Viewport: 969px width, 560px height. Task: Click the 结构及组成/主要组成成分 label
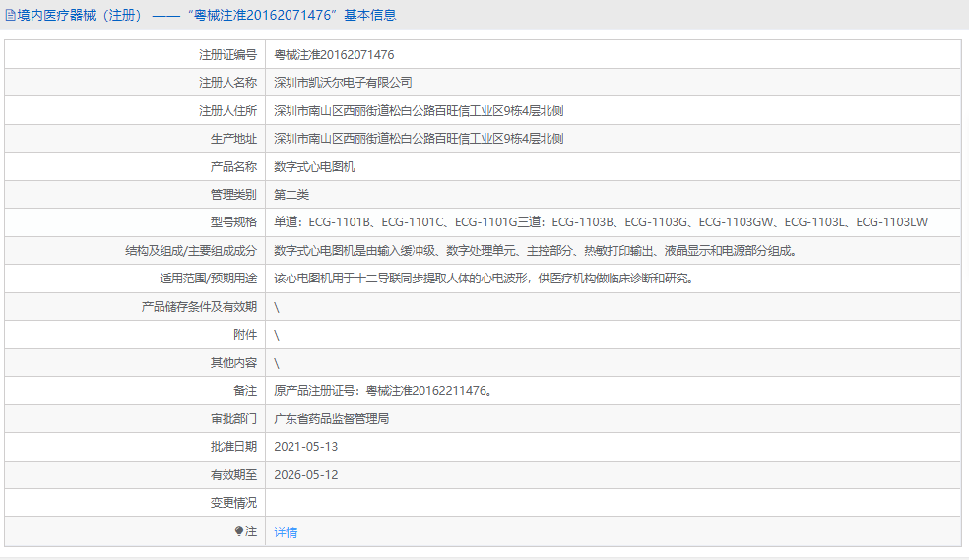coord(191,251)
